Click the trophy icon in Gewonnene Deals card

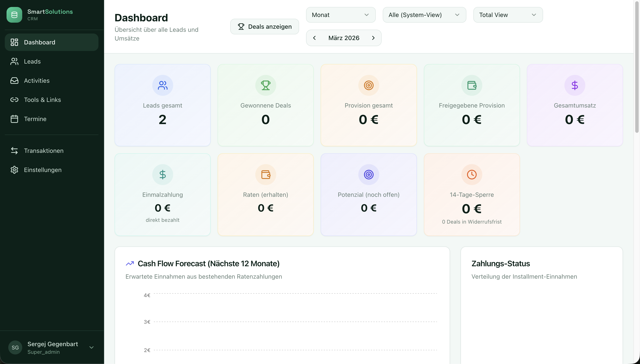266,85
